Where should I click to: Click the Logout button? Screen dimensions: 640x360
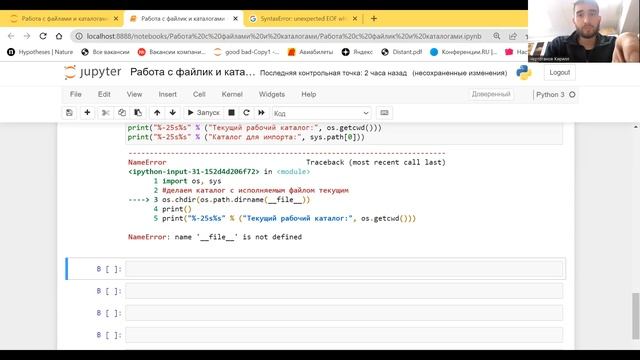[560, 72]
